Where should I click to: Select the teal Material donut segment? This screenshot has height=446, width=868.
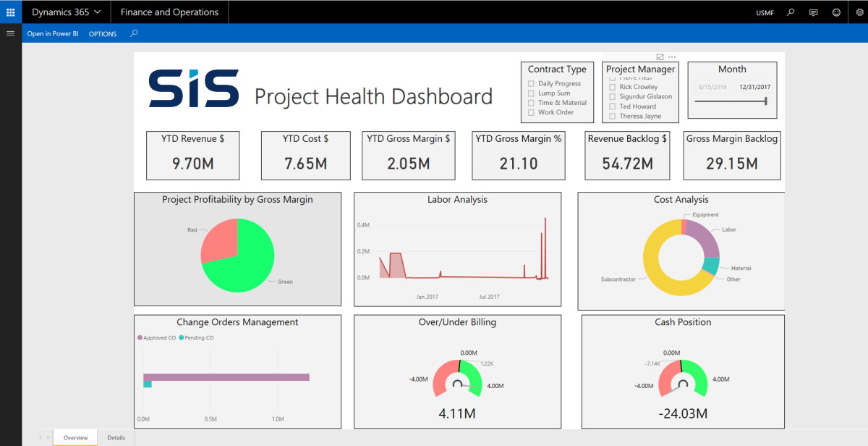coord(711,266)
